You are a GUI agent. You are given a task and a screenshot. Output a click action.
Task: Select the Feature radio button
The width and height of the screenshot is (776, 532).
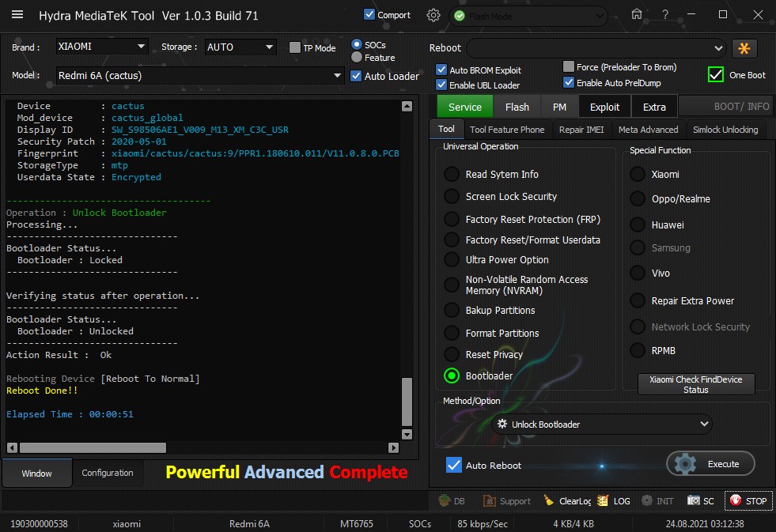pos(357,58)
